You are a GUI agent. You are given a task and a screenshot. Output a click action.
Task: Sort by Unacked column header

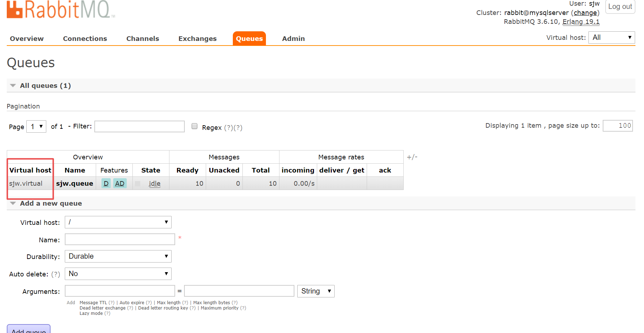click(x=224, y=170)
